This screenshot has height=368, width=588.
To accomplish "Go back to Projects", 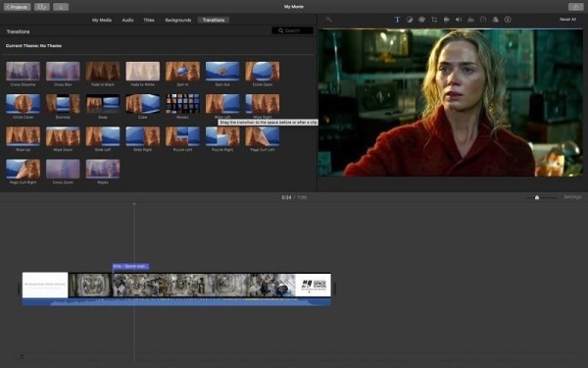I will [18, 7].
